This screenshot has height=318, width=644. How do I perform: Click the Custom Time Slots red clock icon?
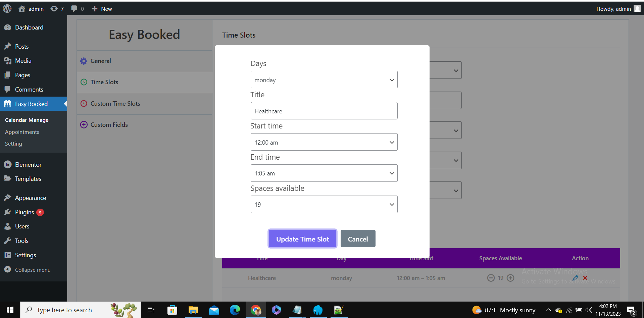pyautogui.click(x=84, y=104)
